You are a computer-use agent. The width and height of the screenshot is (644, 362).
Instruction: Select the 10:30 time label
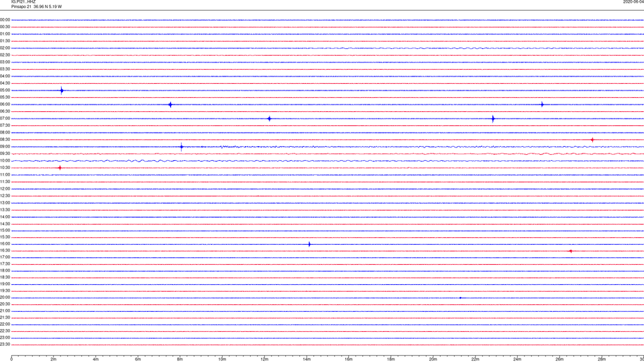5,168
